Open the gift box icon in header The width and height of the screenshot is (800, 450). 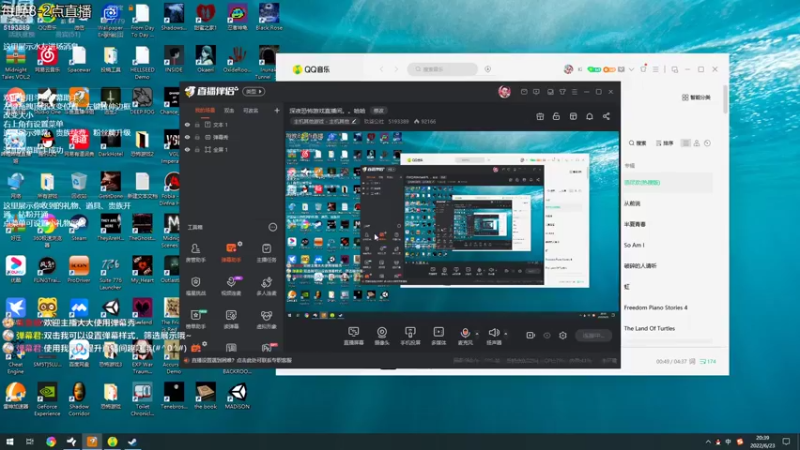point(540,116)
